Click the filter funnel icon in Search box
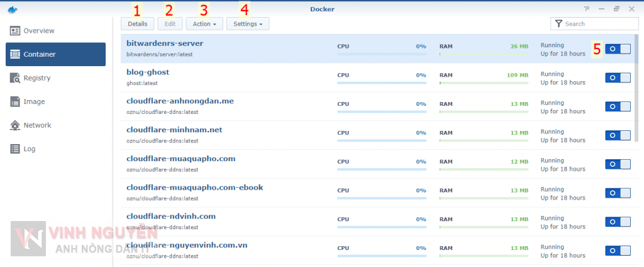Image resolution: width=644 pixels, height=267 pixels. click(x=558, y=24)
